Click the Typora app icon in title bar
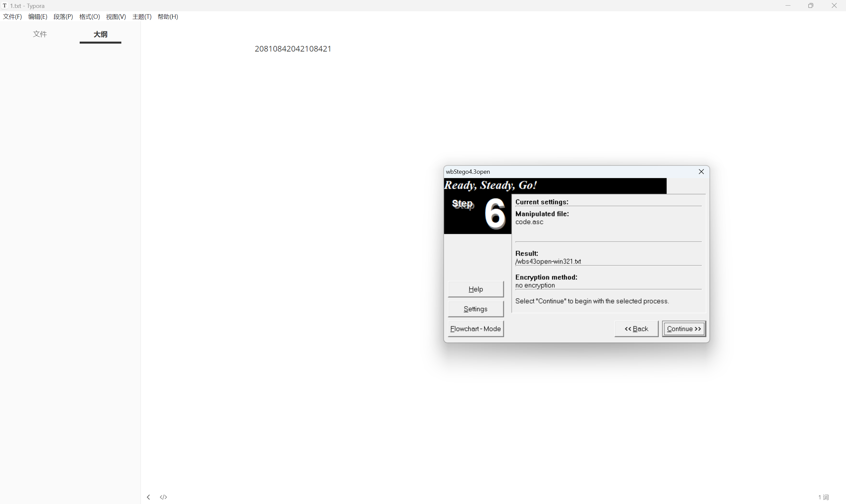This screenshot has height=504, width=846. click(x=5, y=5)
